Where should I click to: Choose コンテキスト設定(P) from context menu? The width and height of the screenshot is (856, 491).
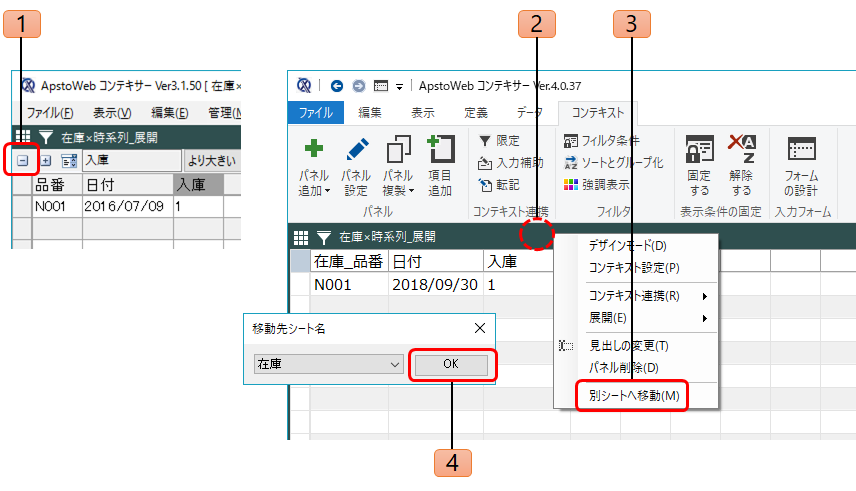pos(636,268)
